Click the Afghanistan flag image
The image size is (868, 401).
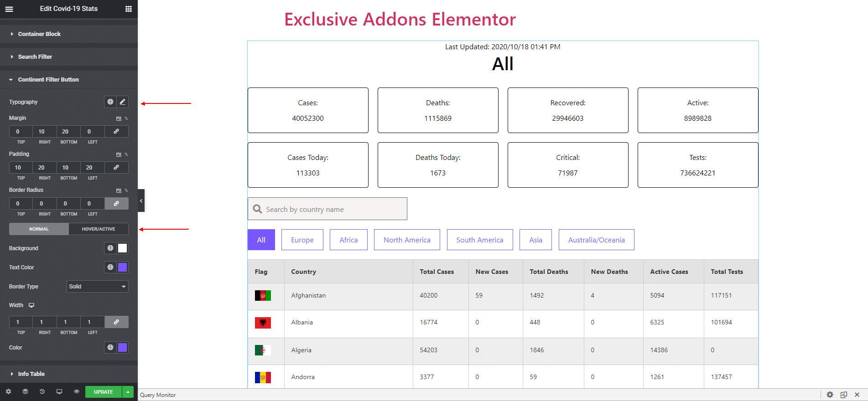click(x=263, y=296)
